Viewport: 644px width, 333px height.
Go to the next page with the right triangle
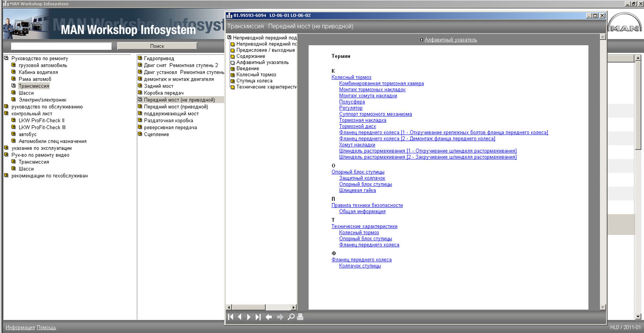tap(249, 317)
